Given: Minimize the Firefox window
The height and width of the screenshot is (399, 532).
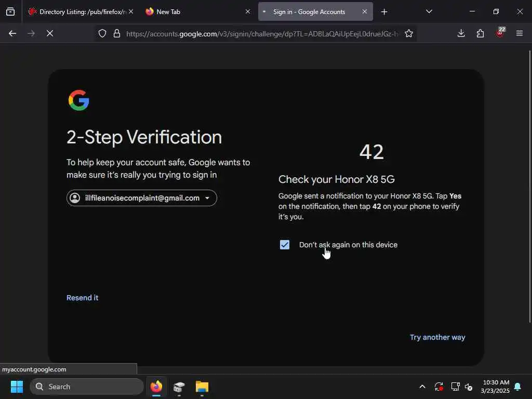Looking at the screenshot, I should pyautogui.click(x=472, y=11).
